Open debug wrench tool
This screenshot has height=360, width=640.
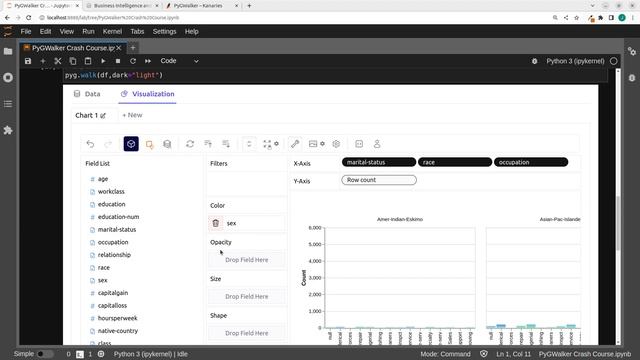(295, 144)
